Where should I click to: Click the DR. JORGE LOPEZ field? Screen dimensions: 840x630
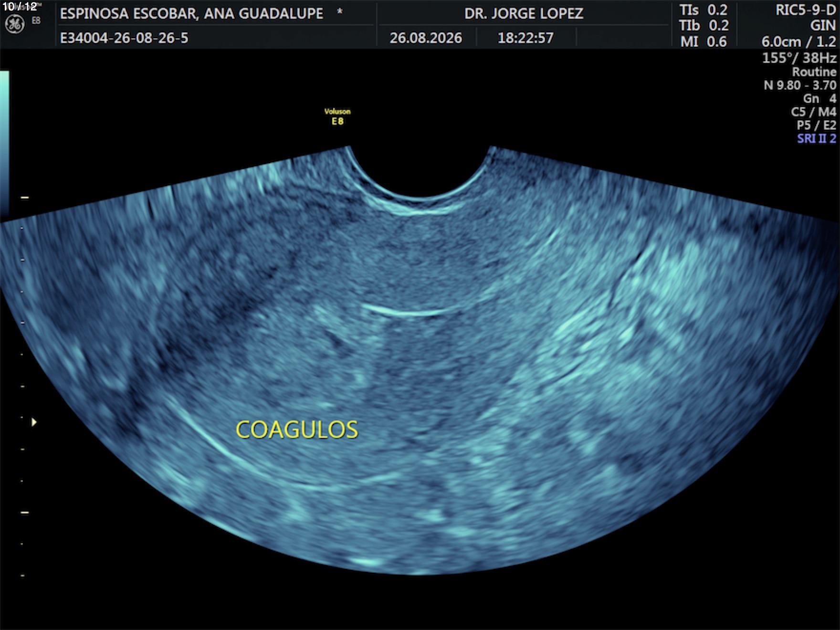point(524,13)
